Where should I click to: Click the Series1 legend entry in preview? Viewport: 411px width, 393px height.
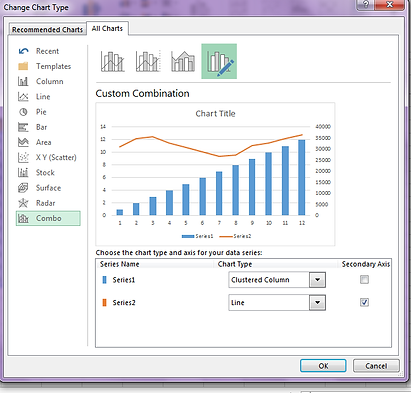coord(197,236)
